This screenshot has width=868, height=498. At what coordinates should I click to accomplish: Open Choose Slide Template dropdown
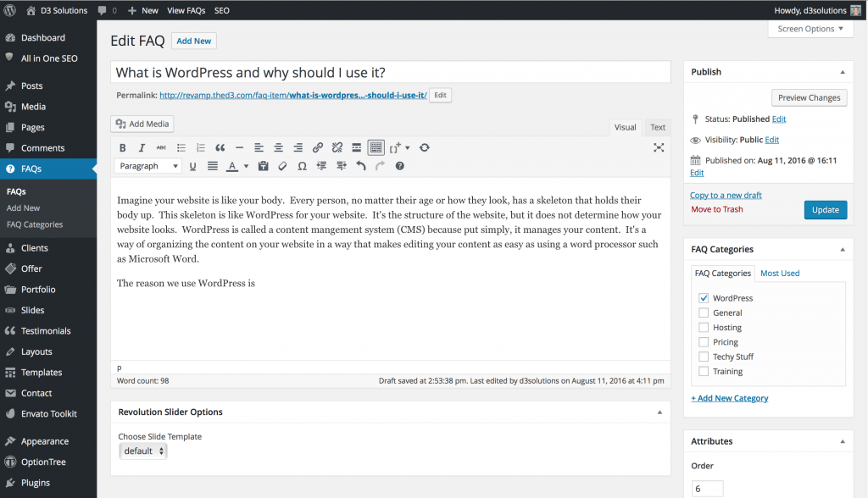tap(142, 451)
